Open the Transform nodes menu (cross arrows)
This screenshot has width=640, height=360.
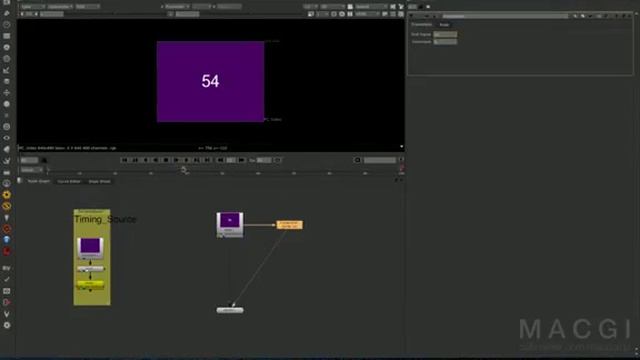7,93
